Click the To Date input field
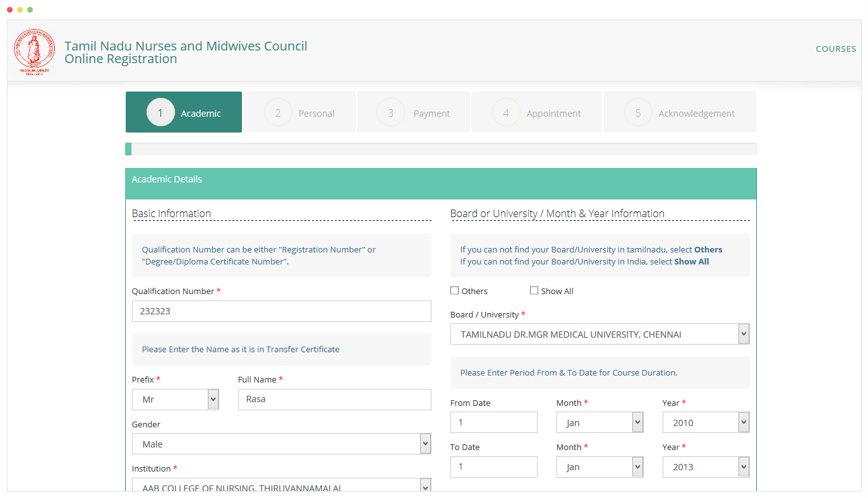 (x=494, y=466)
